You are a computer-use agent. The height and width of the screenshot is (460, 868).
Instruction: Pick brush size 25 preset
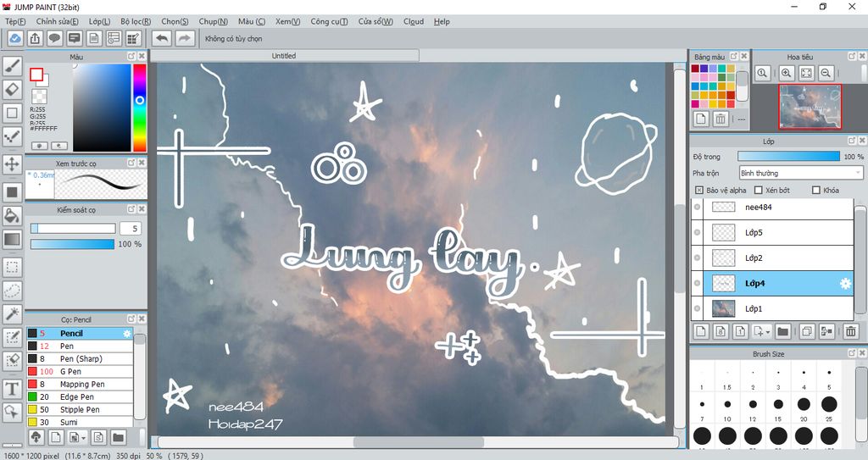829,405
